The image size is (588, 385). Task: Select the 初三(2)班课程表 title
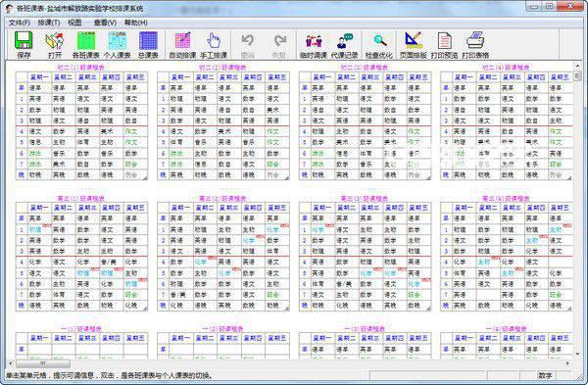point(222,198)
